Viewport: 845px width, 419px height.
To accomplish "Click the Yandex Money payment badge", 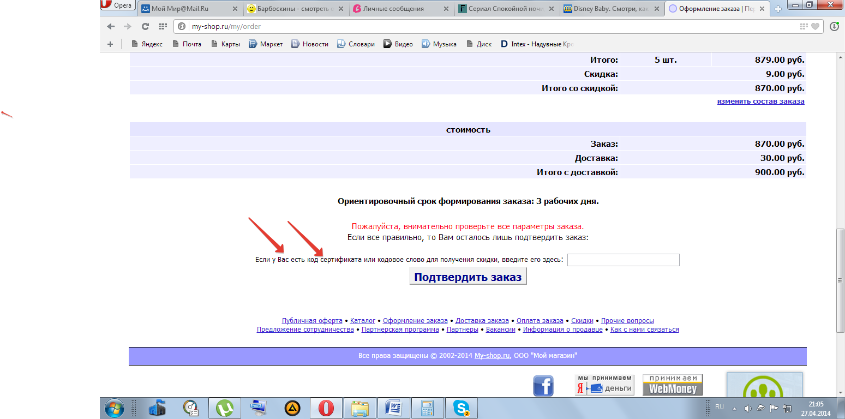I will tap(606, 384).
